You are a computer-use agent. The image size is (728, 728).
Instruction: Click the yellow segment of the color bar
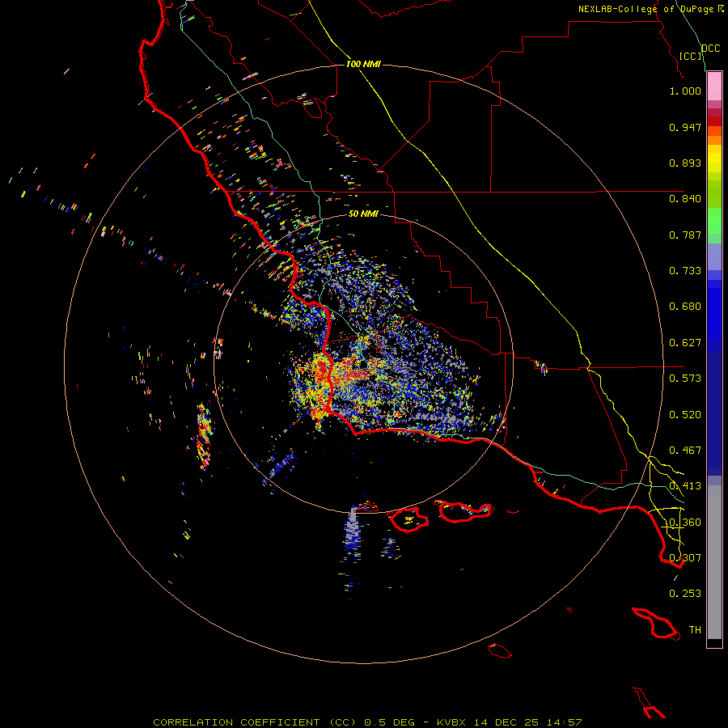coord(714,159)
